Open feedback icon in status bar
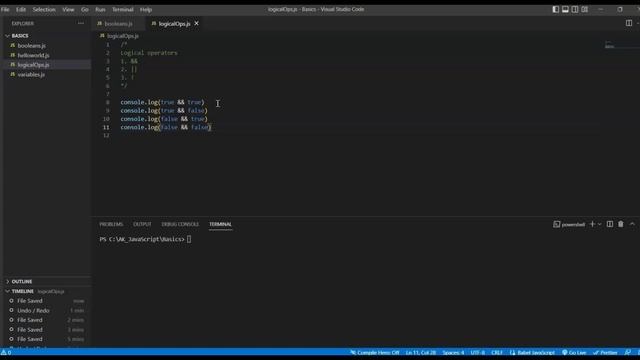The width and height of the screenshot is (640, 360). tap(627, 353)
